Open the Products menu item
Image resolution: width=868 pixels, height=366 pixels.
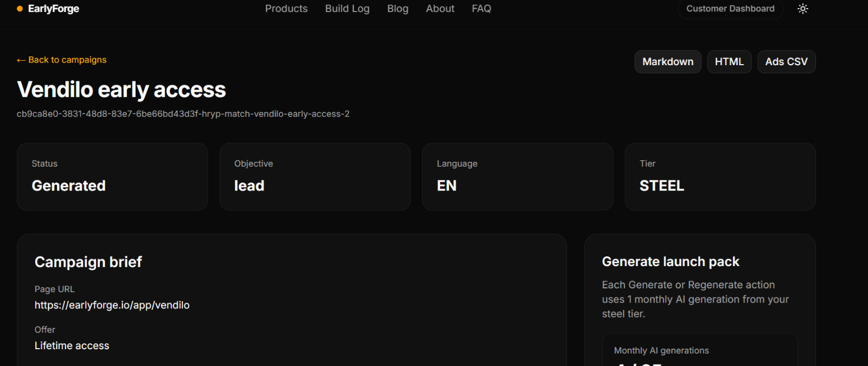pos(286,9)
